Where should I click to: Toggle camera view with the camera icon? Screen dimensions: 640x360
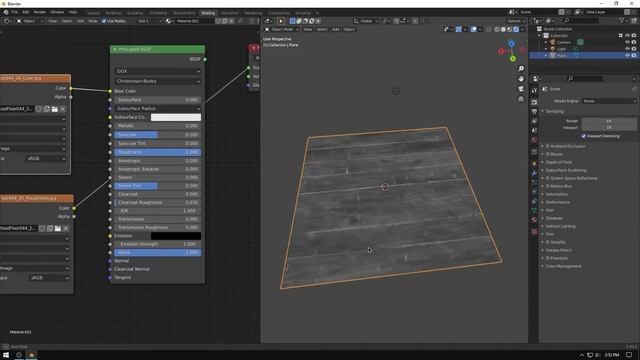521,89
